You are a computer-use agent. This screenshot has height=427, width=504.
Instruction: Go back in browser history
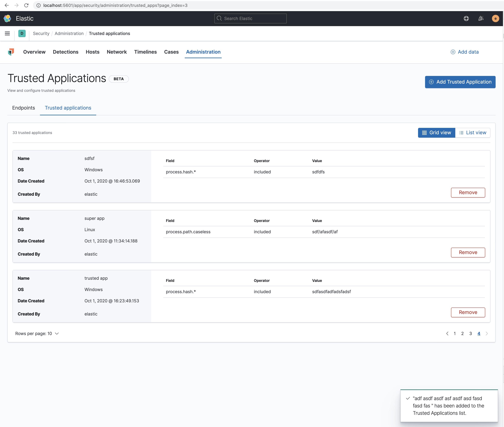(x=7, y=5)
